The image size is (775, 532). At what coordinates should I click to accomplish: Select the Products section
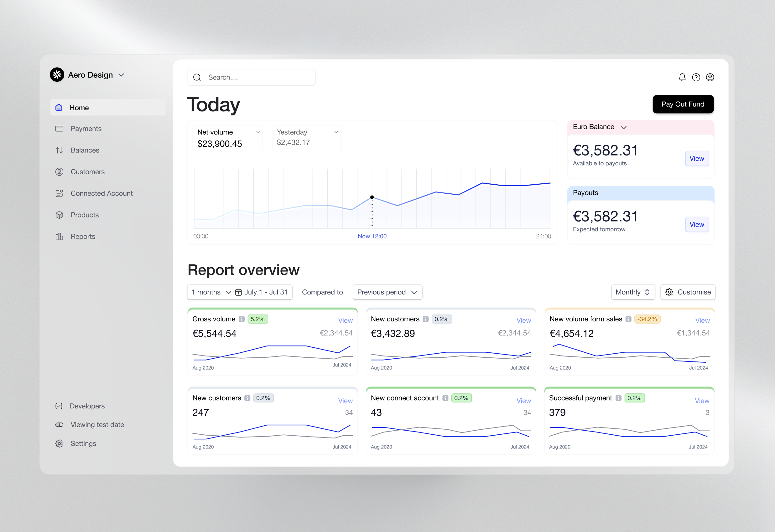coord(84,215)
